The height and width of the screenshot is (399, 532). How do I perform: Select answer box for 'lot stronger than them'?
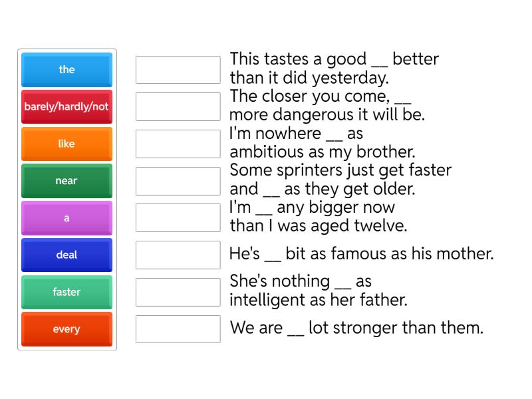point(178,329)
